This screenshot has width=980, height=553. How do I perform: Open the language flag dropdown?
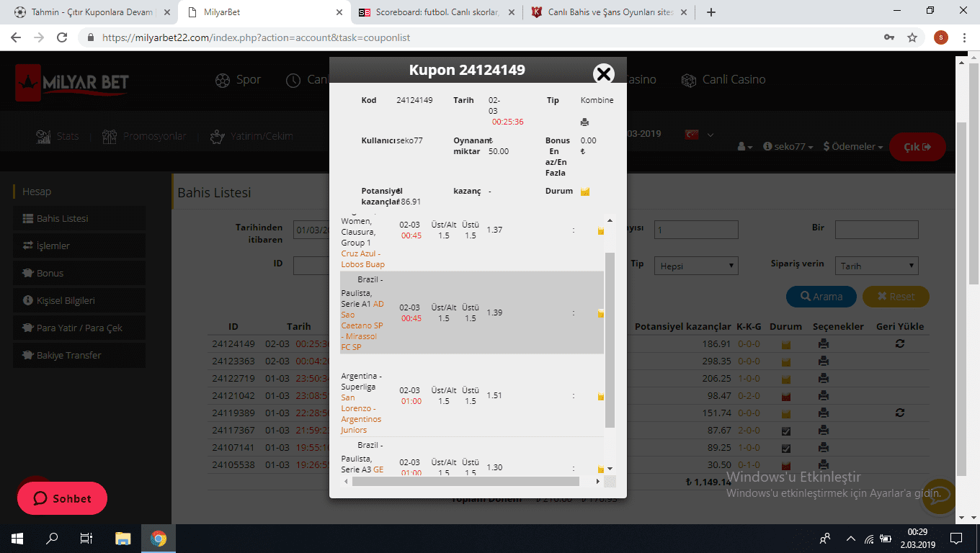click(x=700, y=135)
